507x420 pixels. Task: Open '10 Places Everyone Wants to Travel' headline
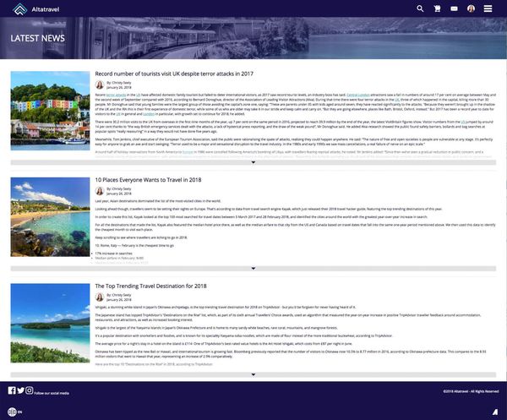pyautogui.click(x=148, y=180)
